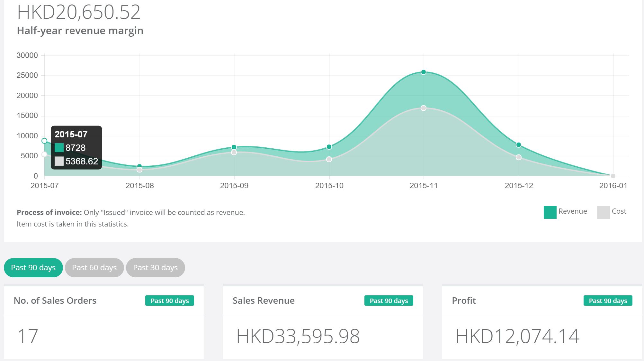Image resolution: width=644 pixels, height=361 pixels.
Task: Click the No. of Sales Orders title
Action: pyautogui.click(x=55, y=301)
